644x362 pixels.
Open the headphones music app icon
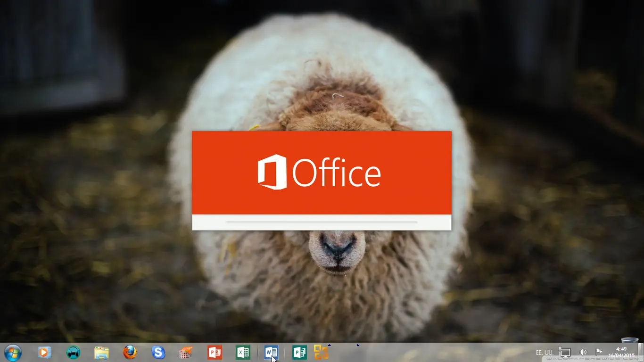pos(73,352)
